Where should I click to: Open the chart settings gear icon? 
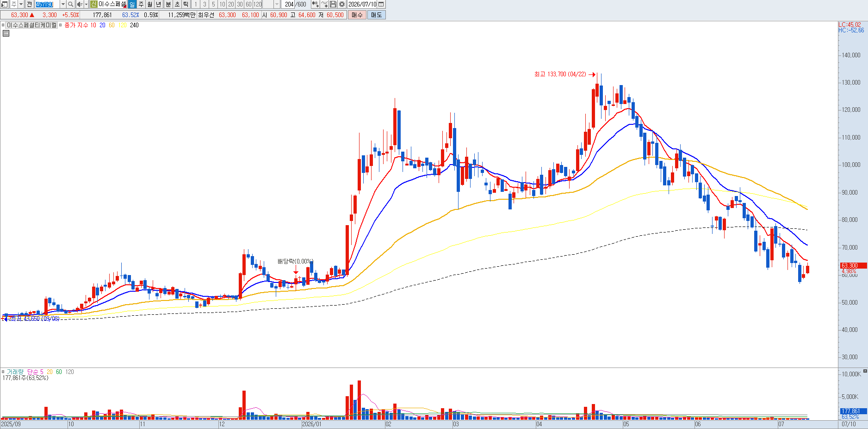tap(342, 4)
